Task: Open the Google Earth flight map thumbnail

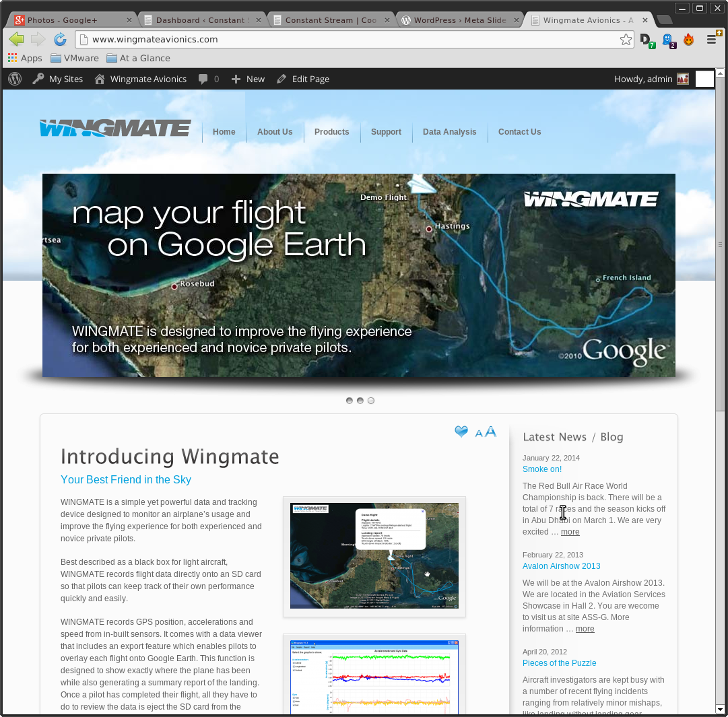Action: click(374, 556)
